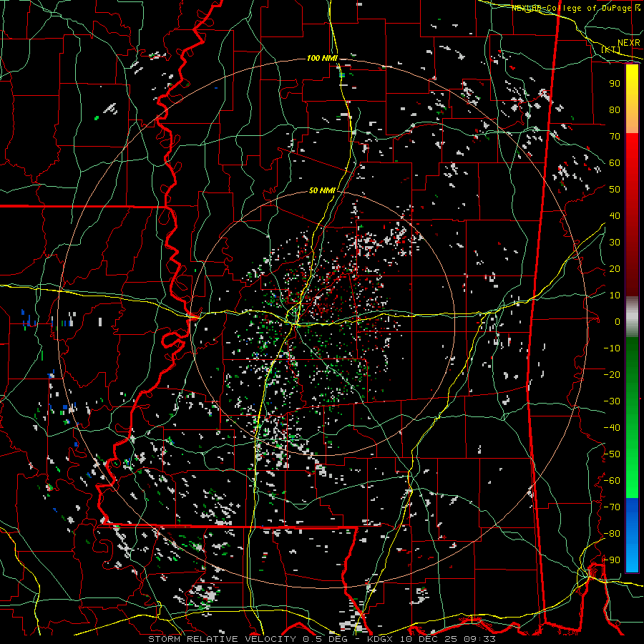Pick the bright red color bar segment
Image resolution: width=644 pixels, height=644 pixels.
pyautogui.click(x=632, y=150)
